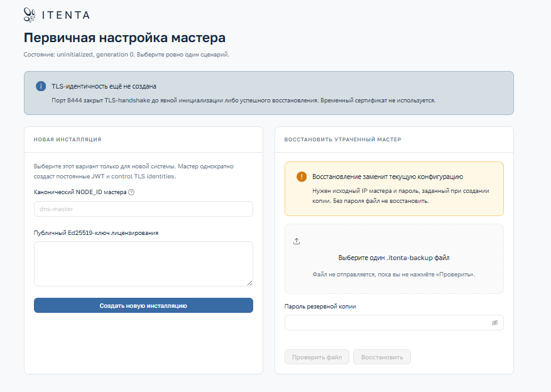This screenshot has width=551, height=392.
Task: Select the .itenta-backup file drop zone
Action: [x=394, y=259]
